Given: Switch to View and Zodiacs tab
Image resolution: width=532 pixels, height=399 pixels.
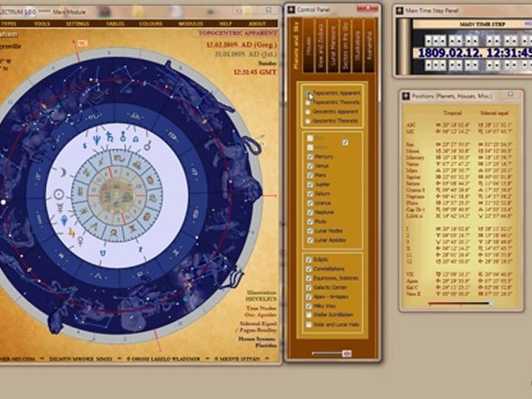Looking at the screenshot, I should 321,46.
